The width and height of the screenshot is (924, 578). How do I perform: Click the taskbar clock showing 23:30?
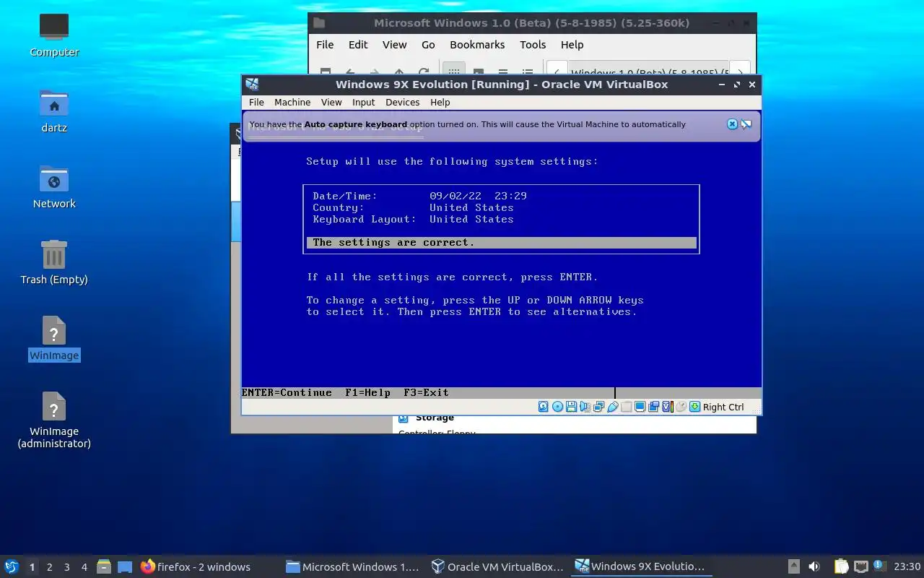(x=907, y=566)
